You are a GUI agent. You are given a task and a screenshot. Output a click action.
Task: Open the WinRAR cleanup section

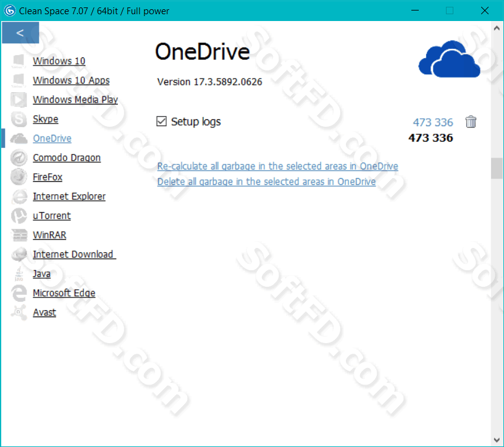(49, 235)
